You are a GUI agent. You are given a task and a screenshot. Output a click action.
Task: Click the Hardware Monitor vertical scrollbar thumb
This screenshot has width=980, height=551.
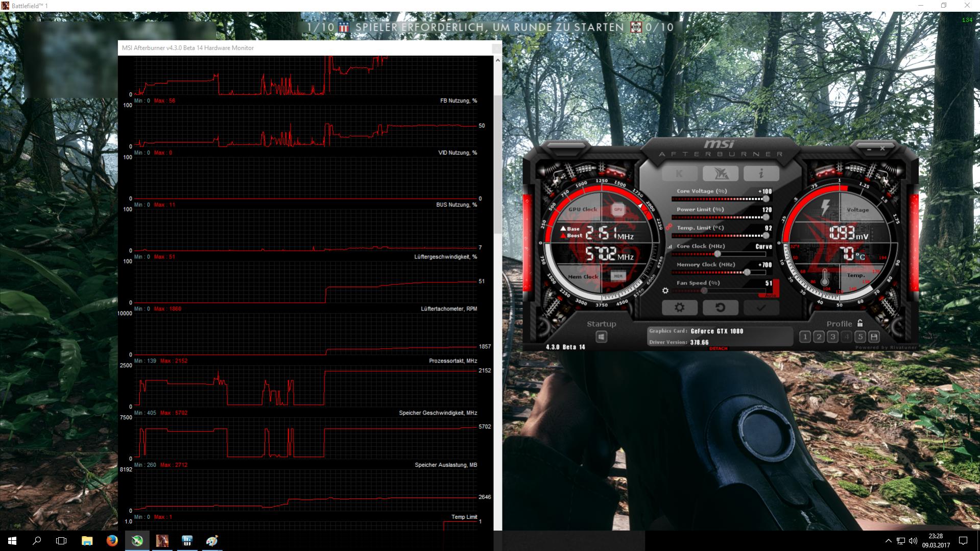coord(498,163)
